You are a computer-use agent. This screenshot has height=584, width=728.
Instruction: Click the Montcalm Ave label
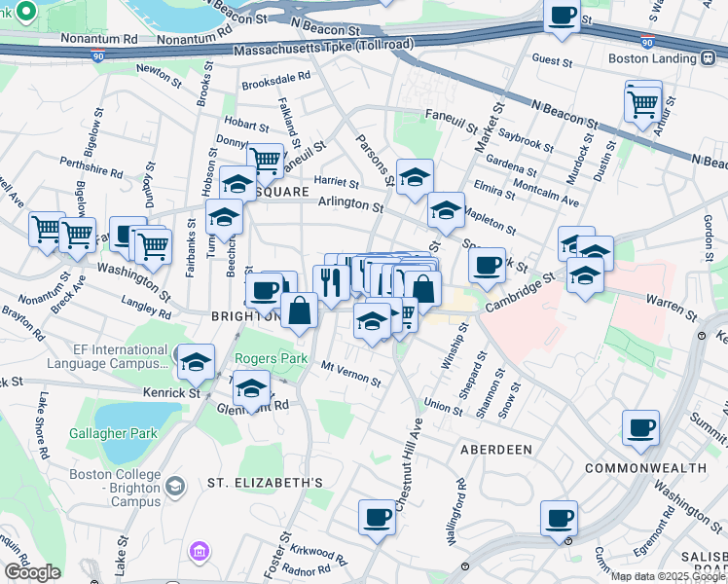click(546, 193)
